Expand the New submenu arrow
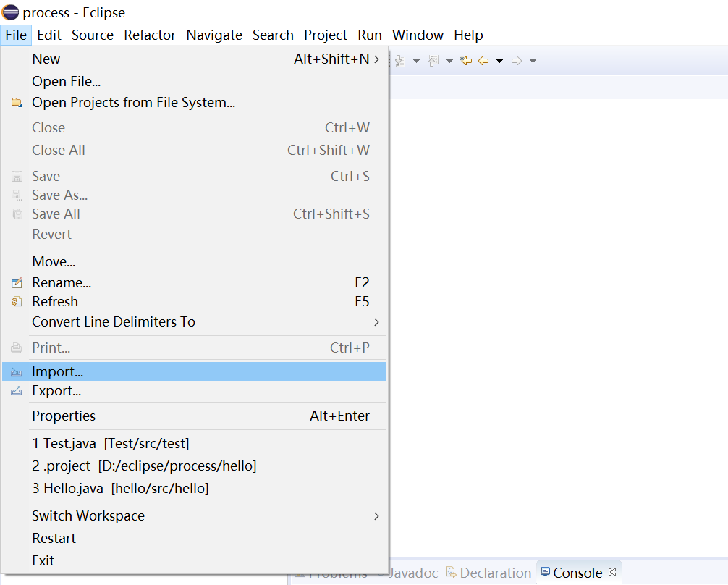Screen dimensions: 728x585 (x=376, y=59)
